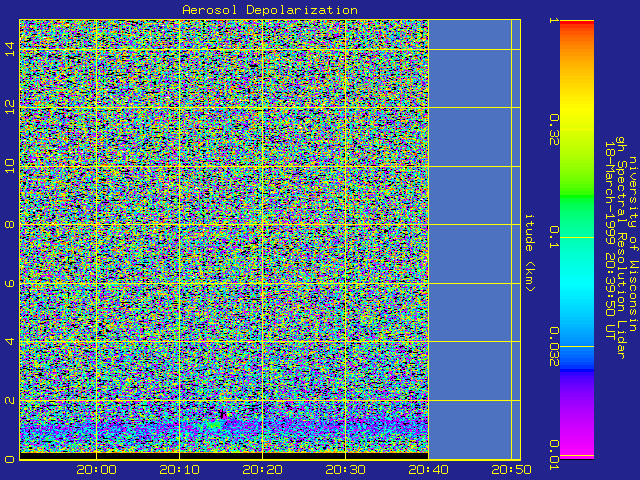Click the 20:50 time axis label
Screen dimensions: 640x480
tap(508, 469)
